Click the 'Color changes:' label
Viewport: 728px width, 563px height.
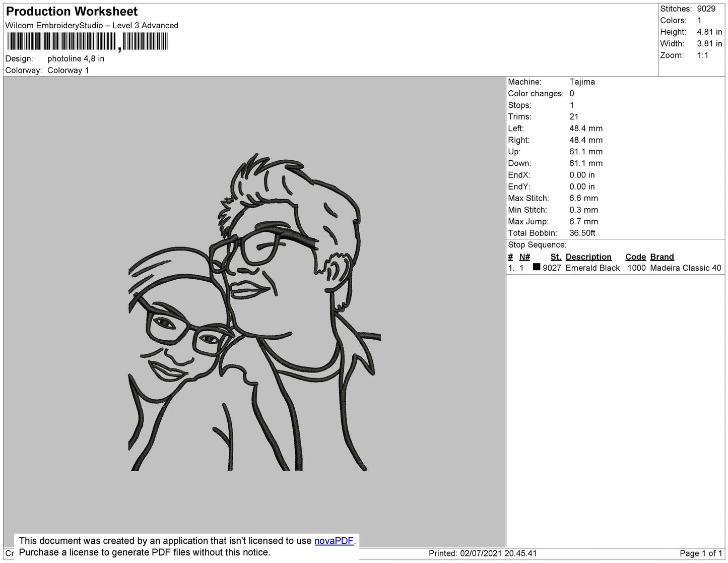pos(536,93)
